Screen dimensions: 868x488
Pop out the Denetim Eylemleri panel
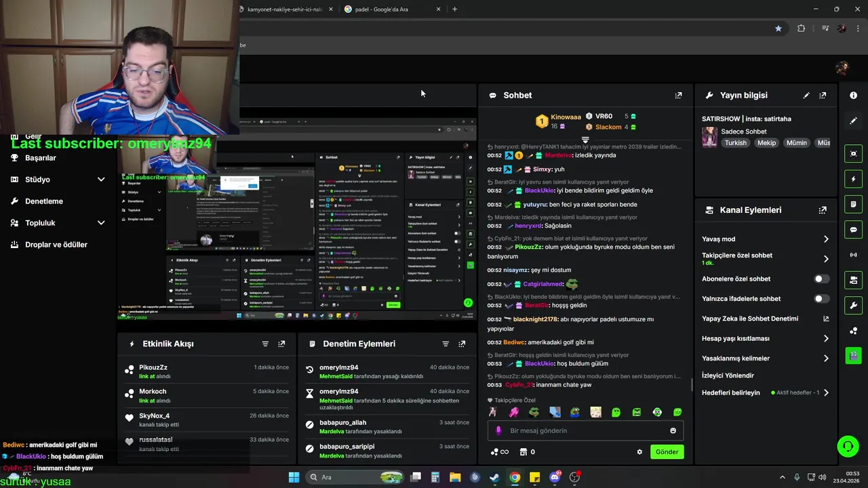pos(462,344)
